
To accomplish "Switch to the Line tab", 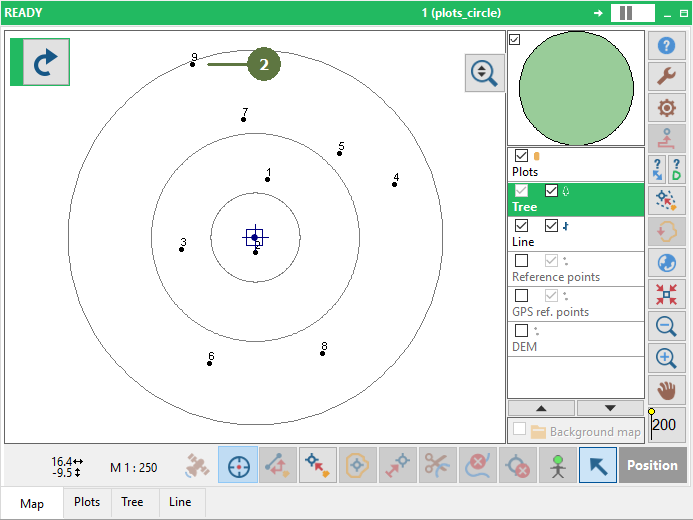I will (180, 502).
